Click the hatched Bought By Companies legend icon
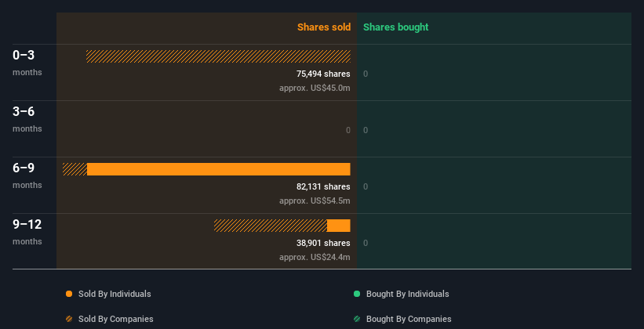This screenshot has height=329, width=644. tap(357, 319)
